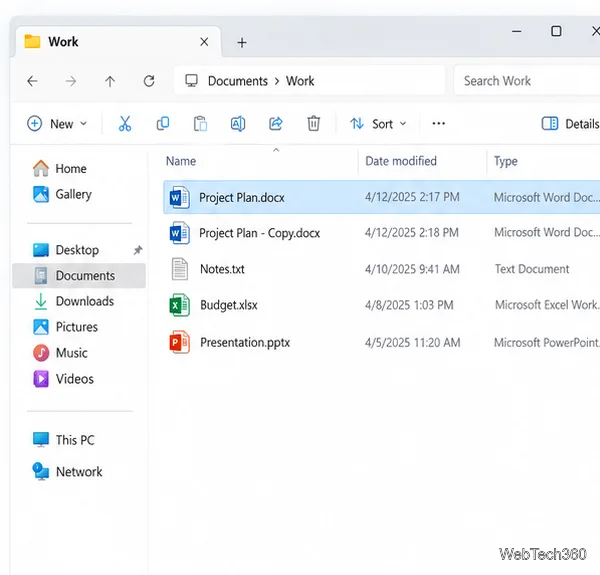Click Documents in the address breadcrumb
The width and height of the screenshot is (600, 575).
click(x=238, y=81)
